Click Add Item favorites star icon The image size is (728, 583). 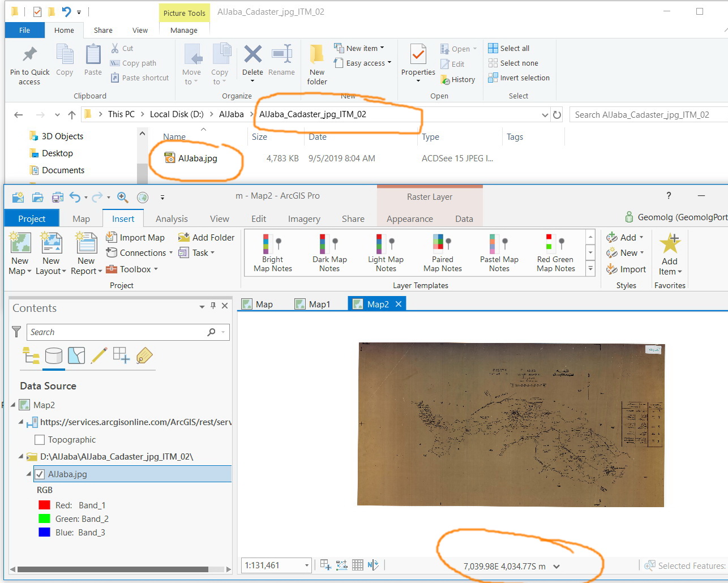670,243
